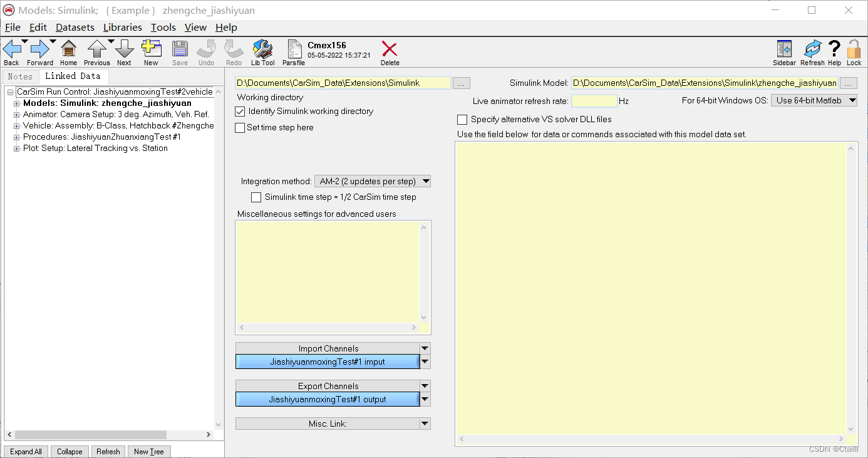Open Export Channels library dropdown arrow
The image size is (868, 458).
tap(425, 386)
